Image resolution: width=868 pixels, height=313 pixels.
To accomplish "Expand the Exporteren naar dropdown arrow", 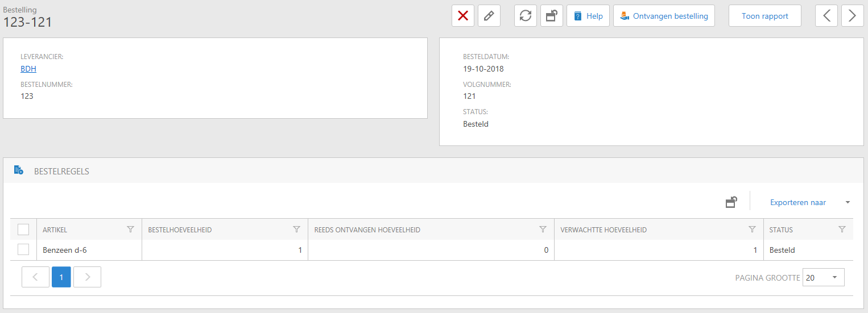I will click(x=848, y=202).
